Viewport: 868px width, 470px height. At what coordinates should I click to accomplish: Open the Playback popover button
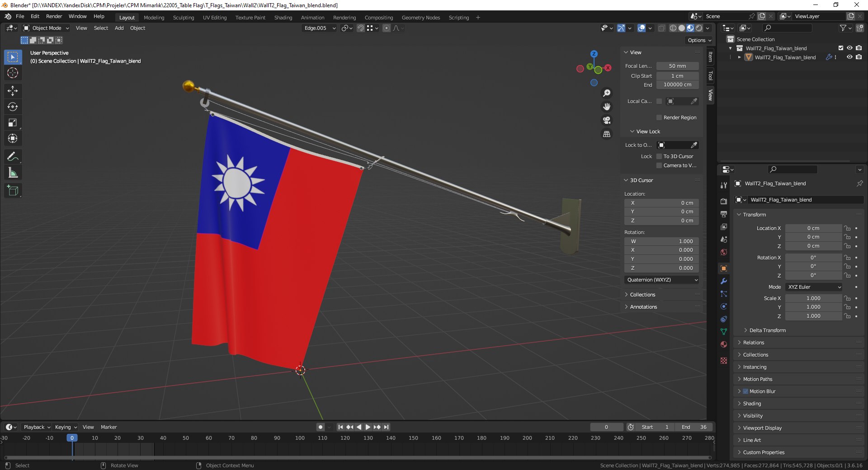pos(37,427)
